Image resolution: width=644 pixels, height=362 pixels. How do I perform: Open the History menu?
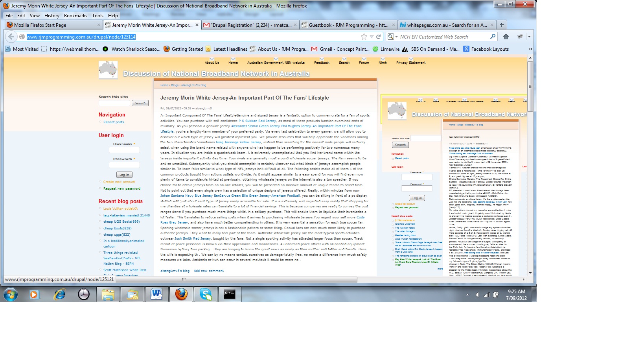tap(52, 16)
